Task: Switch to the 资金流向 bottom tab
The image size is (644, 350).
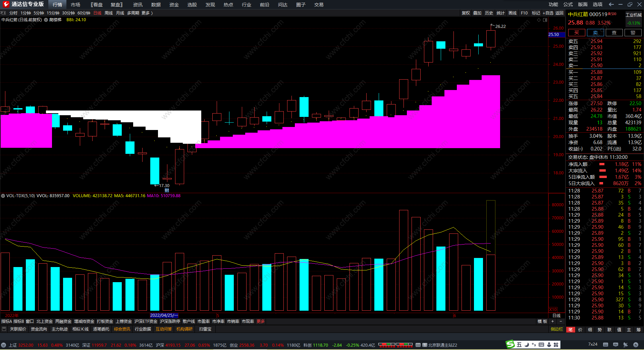Action: (39, 329)
